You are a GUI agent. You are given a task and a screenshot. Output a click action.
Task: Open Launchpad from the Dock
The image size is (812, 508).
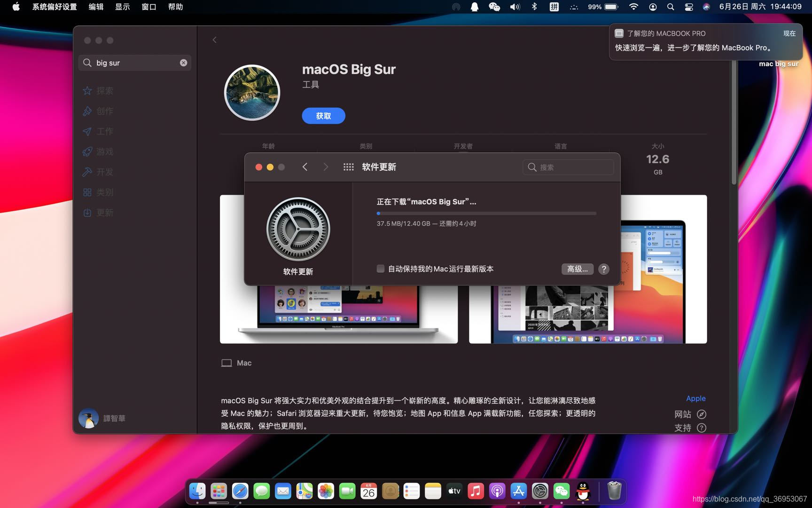coord(219,492)
